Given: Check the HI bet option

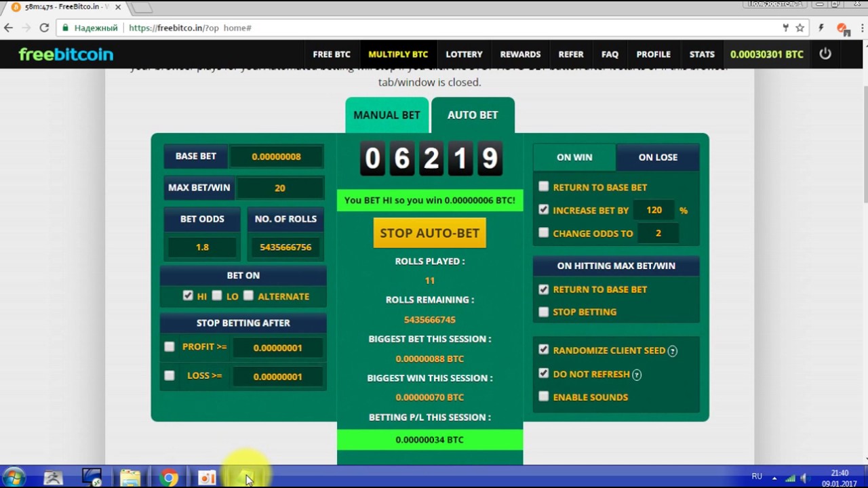Looking at the screenshot, I should (188, 296).
